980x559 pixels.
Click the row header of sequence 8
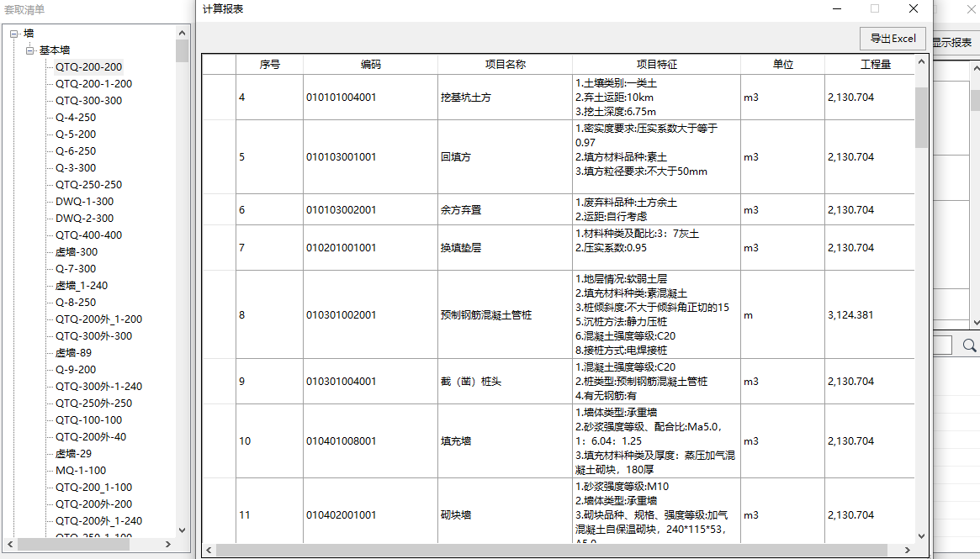(219, 314)
